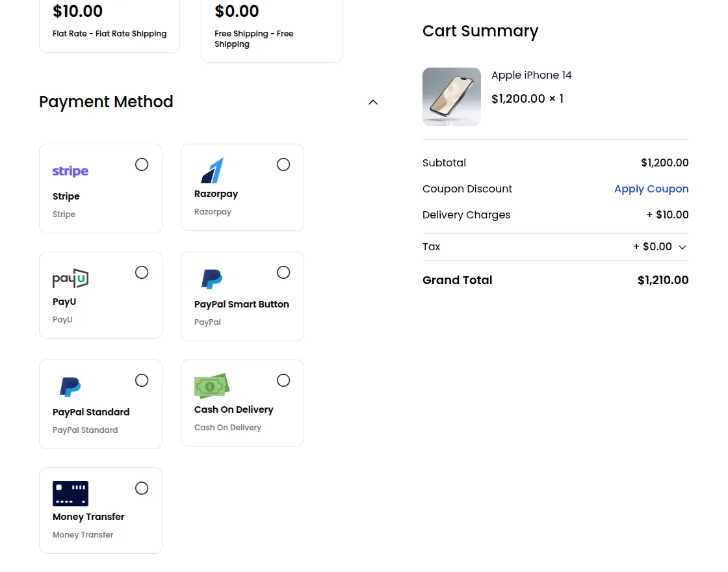Click the bold Money Transfer title

(88, 517)
